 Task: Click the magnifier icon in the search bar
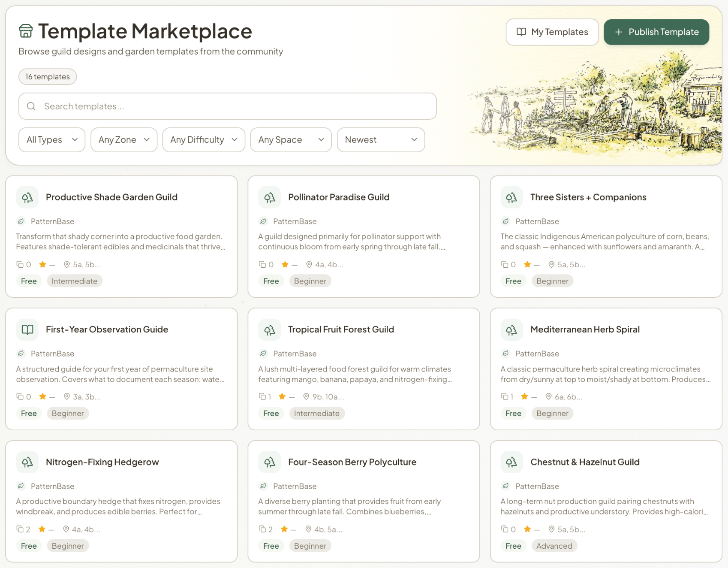point(31,106)
